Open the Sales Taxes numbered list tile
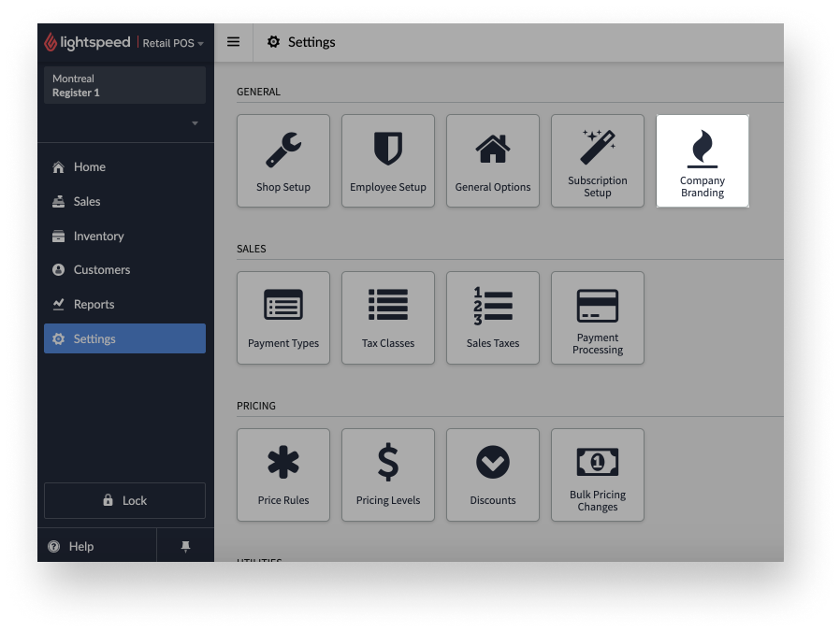840x632 pixels. coord(493,318)
